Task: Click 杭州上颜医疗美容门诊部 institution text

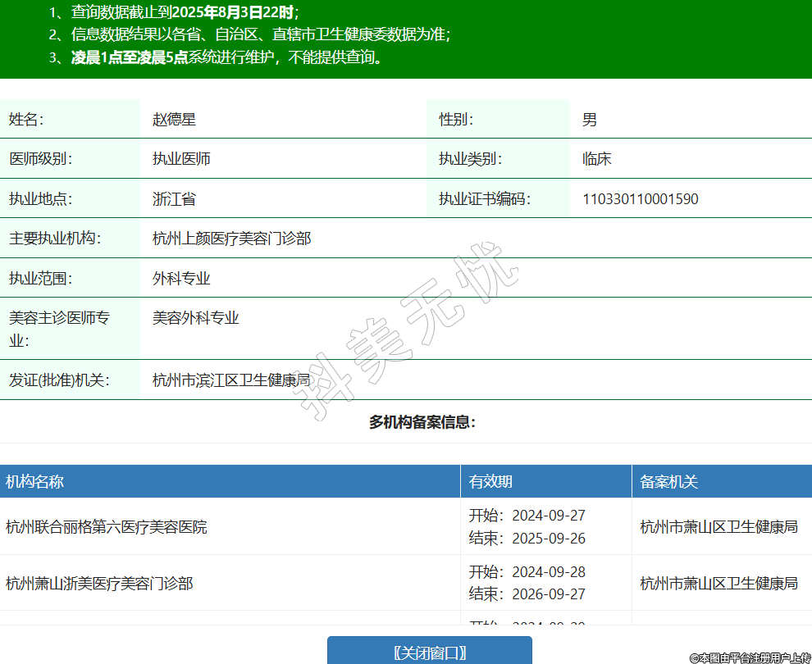Action: (231, 239)
